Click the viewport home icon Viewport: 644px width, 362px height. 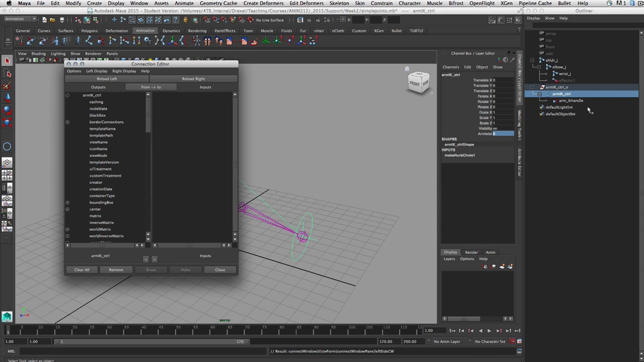tap(407, 69)
